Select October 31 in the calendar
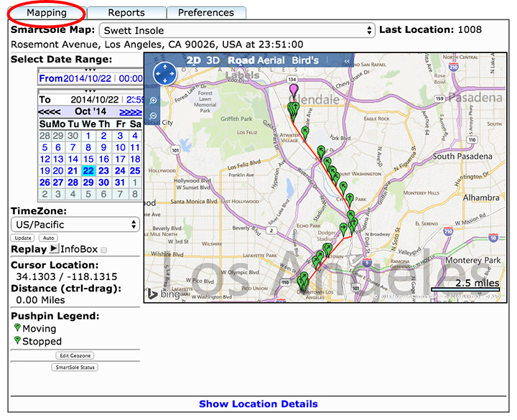The height and width of the screenshot is (420, 517). tap(120, 182)
